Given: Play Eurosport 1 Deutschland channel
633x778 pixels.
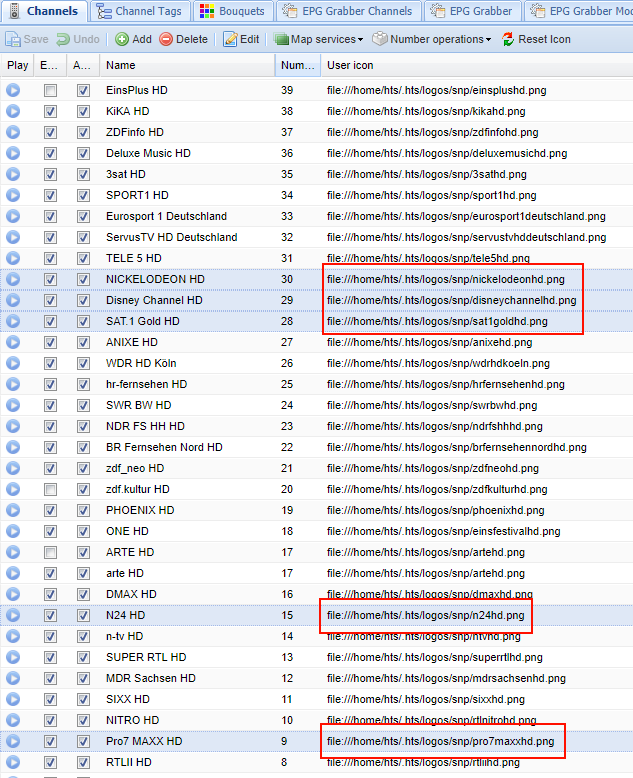Looking at the screenshot, I should [x=13, y=216].
